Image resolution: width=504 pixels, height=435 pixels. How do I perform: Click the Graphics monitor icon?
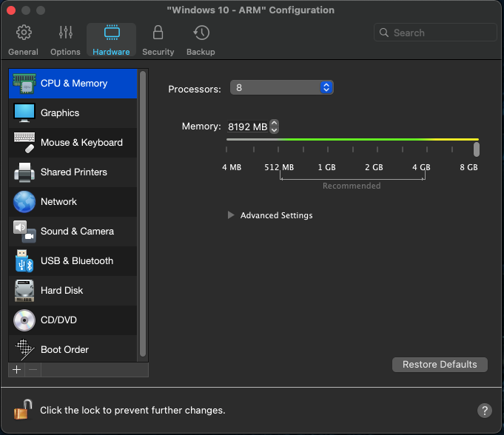[x=24, y=112]
